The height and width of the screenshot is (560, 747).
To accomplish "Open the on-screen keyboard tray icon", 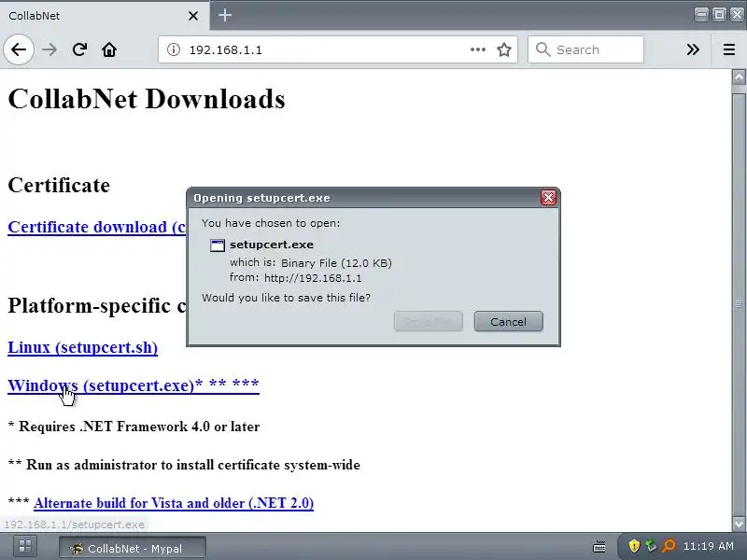I will 599,547.
